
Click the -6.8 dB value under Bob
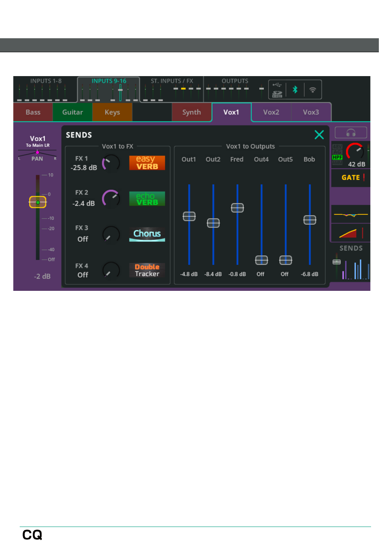tap(309, 274)
